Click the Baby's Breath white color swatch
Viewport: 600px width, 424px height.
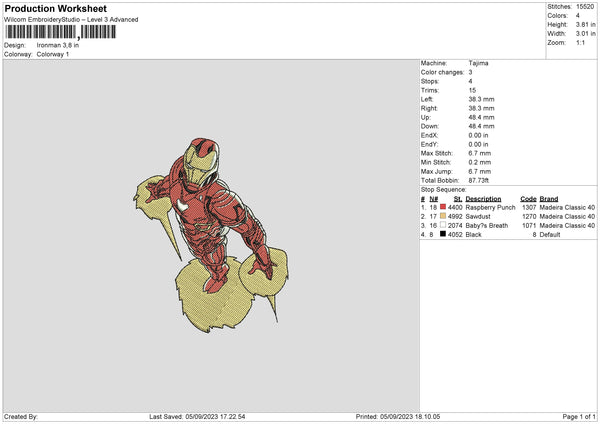pyautogui.click(x=443, y=225)
